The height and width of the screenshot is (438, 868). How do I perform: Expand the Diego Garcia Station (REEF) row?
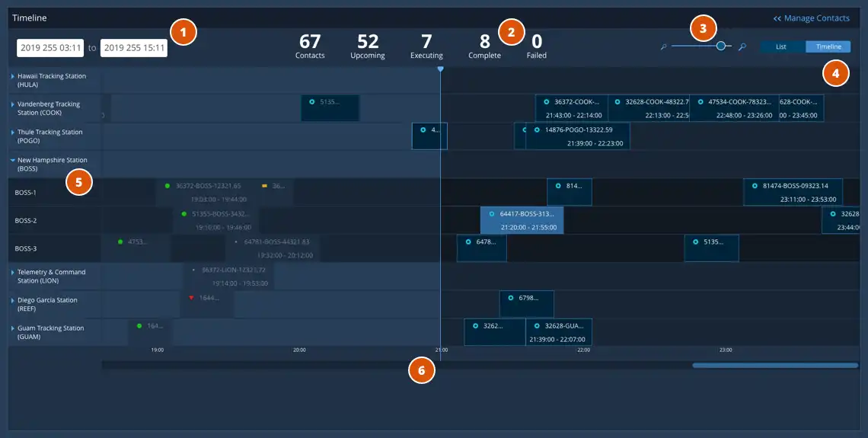13,300
